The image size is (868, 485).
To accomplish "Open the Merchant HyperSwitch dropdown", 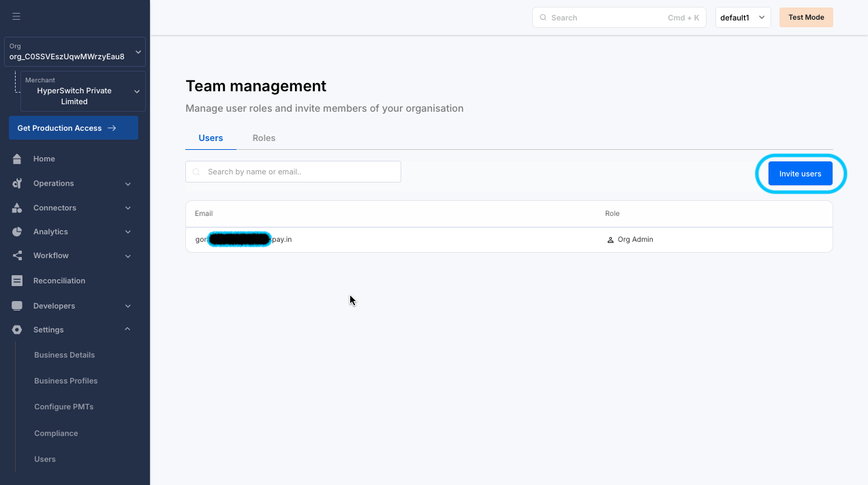I will coord(82,91).
